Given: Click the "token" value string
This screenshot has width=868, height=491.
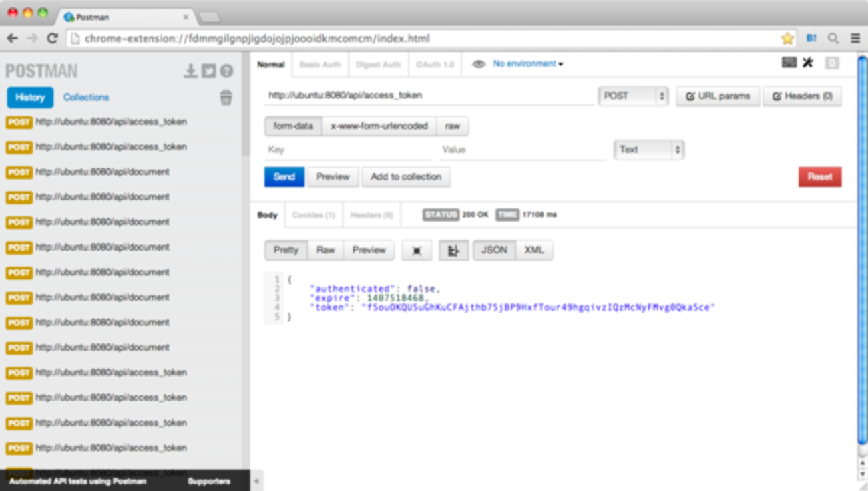Looking at the screenshot, I should point(537,307).
